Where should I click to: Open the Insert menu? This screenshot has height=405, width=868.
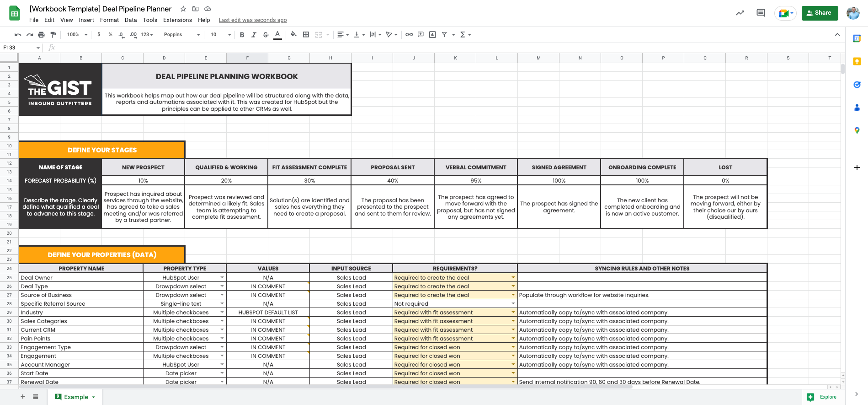(86, 20)
